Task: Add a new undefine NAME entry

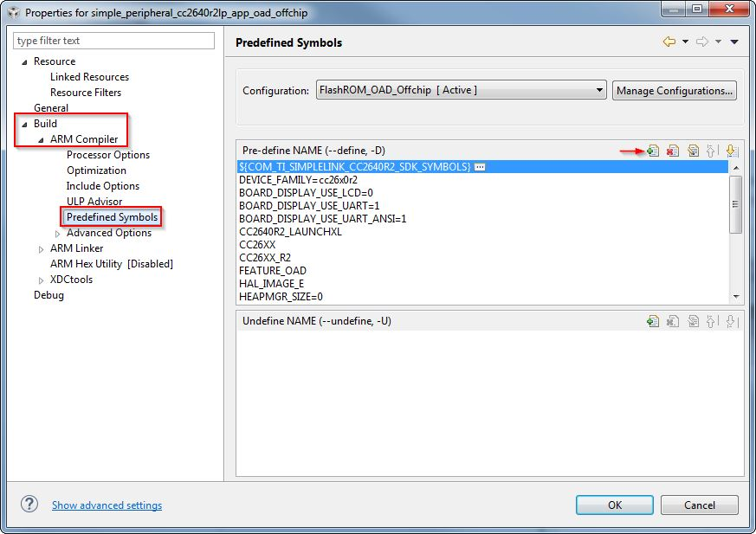Action: (x=653, y=321)
